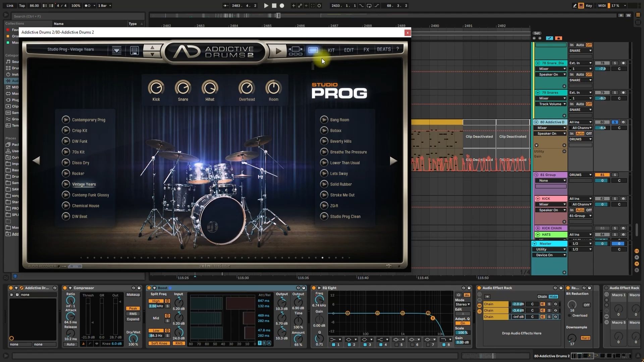Open Hot-Swap on the Compressor device

coord(134,288)
